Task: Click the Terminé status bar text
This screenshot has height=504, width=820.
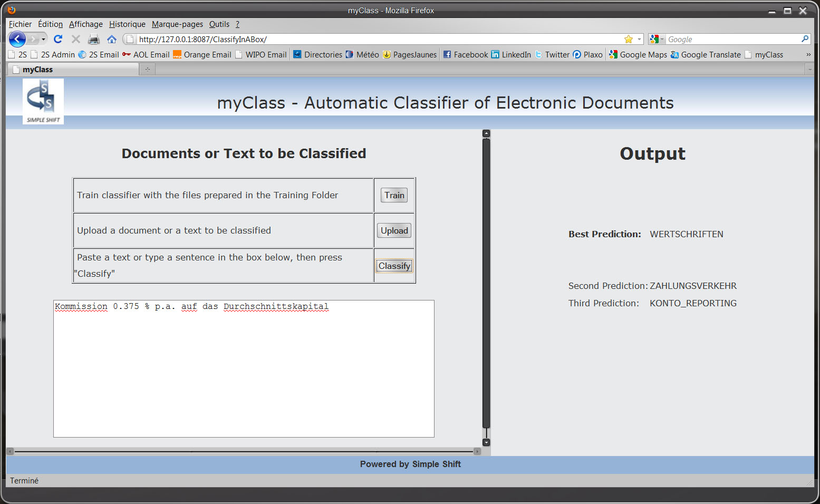Action: point(24,481)
